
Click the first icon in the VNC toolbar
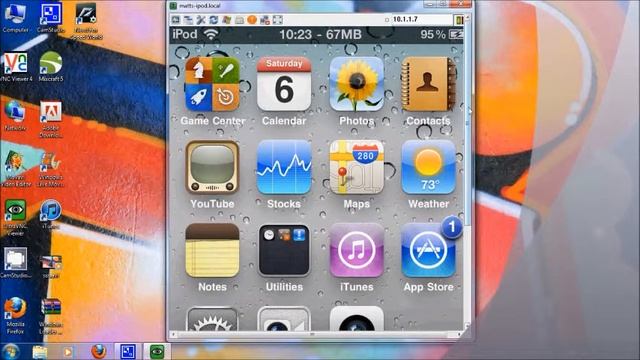pyautogui.click(x=176, y=20)
